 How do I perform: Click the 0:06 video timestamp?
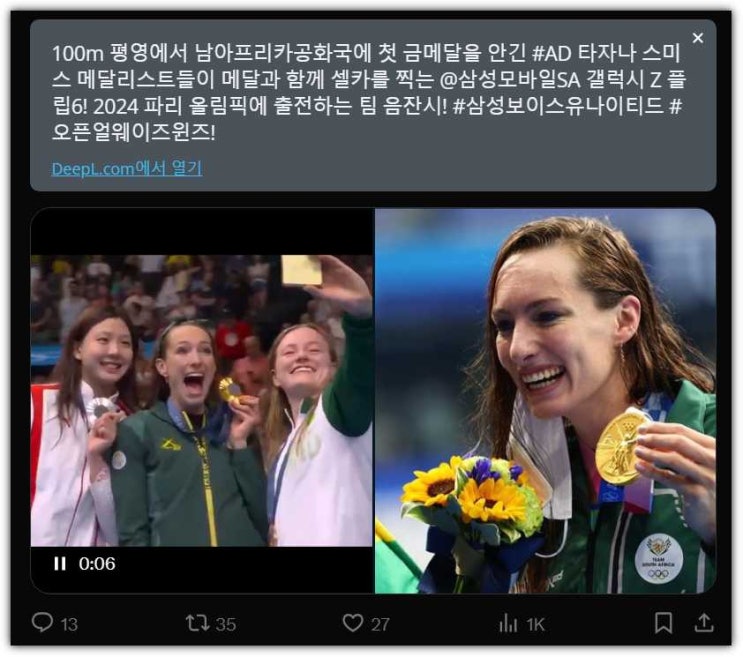(x=97, y=563)
